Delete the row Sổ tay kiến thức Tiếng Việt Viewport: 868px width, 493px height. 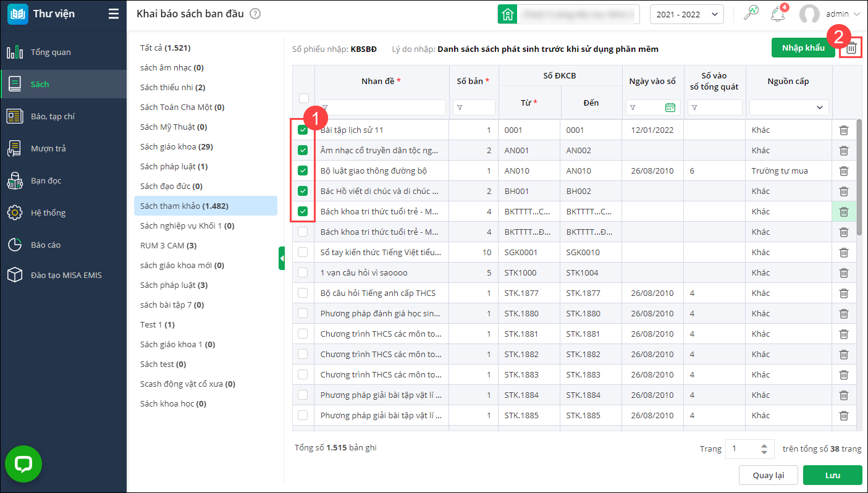843,253
